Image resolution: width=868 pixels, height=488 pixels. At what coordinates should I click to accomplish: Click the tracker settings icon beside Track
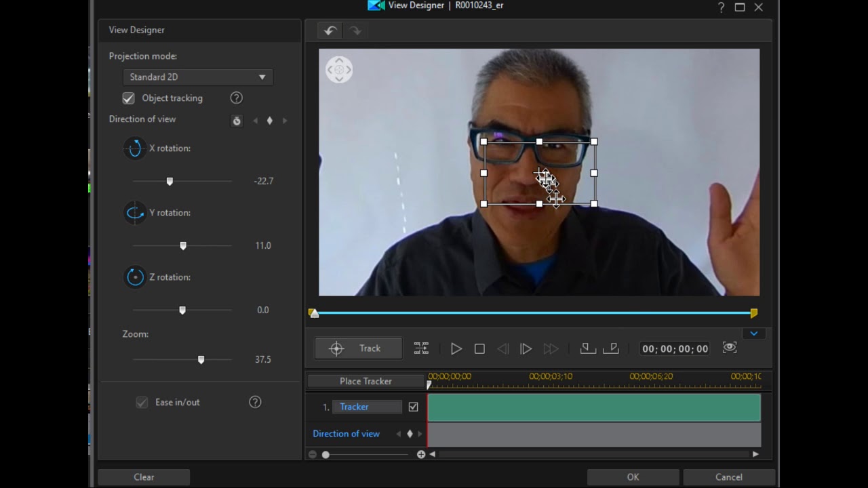(421, 348)
